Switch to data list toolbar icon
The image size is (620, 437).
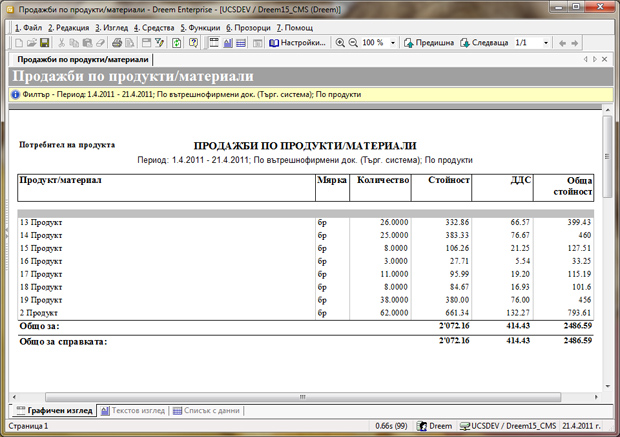pyautogui.click(x=241, y=43)
